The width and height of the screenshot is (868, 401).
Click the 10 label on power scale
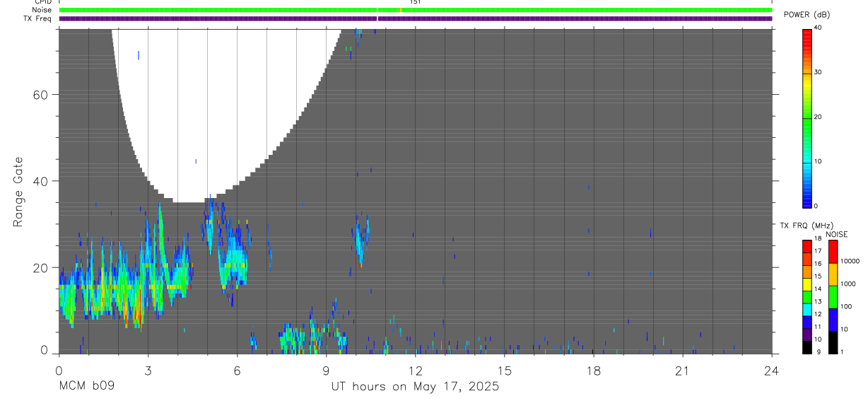pyautogui.click(x=819, y=161)
